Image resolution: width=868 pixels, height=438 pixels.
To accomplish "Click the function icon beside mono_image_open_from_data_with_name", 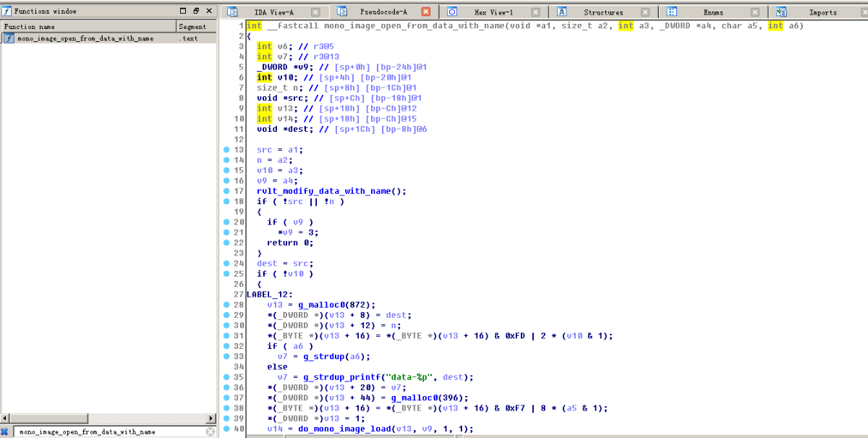I will tap(9, 38).
